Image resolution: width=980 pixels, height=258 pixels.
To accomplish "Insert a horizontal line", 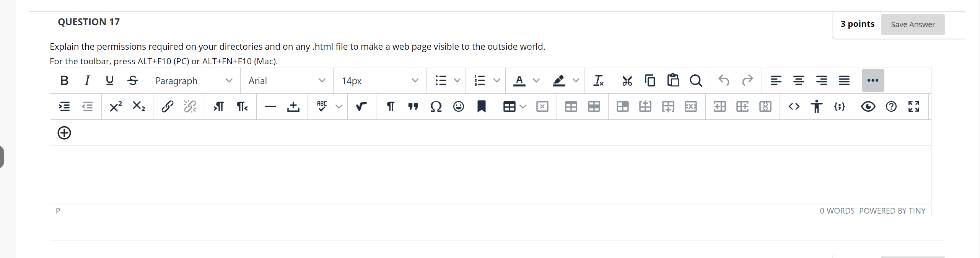I will pyautogui.click(x=270, y=106).
